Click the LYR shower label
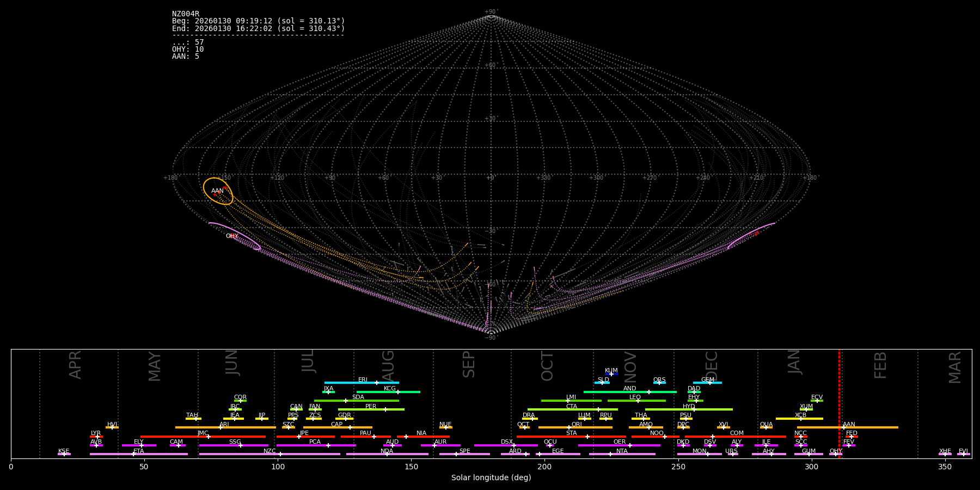Viewport: 980px width, 490px height. [96, 433]
